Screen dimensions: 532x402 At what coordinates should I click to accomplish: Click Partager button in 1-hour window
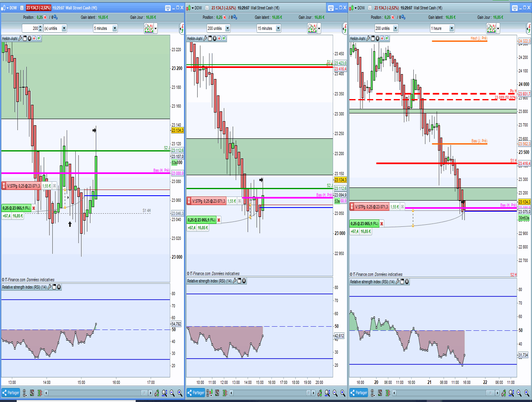358,393
